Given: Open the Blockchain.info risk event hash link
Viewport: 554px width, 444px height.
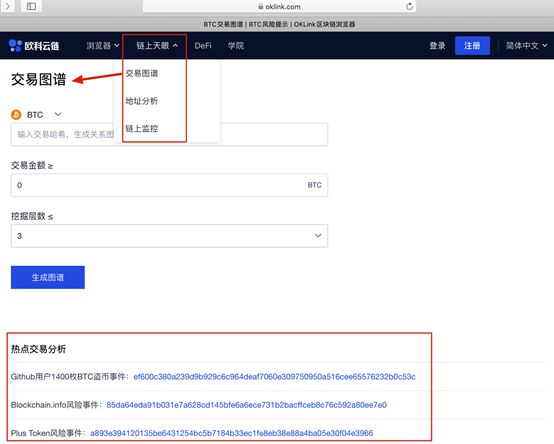Looking at the screenshot, I should [x=247, y=405].
